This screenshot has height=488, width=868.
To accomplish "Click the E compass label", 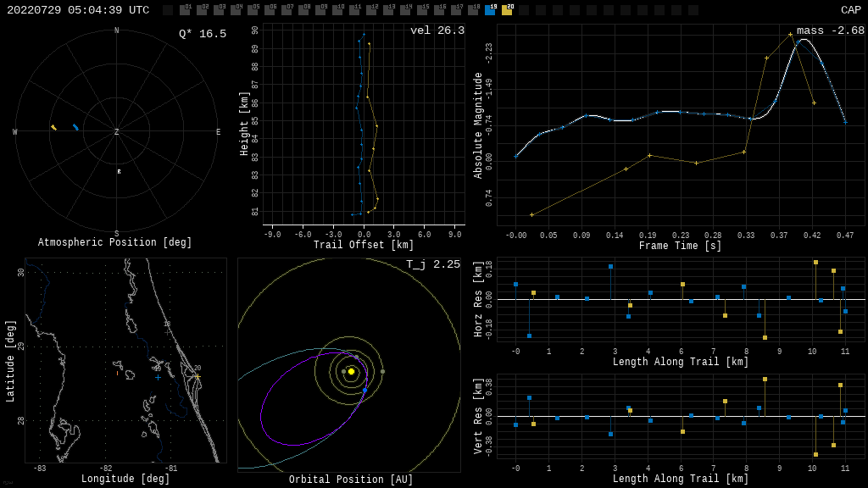I will coord(218,131).
